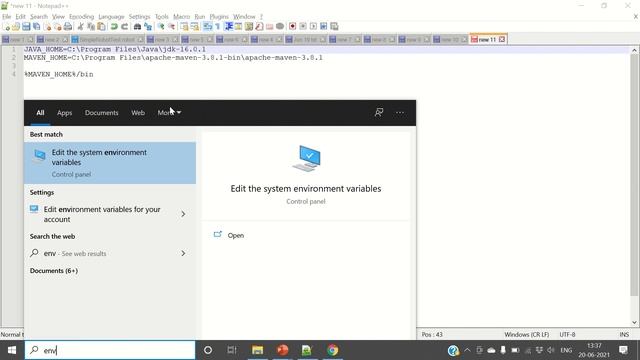Click the volume speaker tray icon
Image resolution: width=640 pixels, height=360 pixels.
(x=551, y=350)
